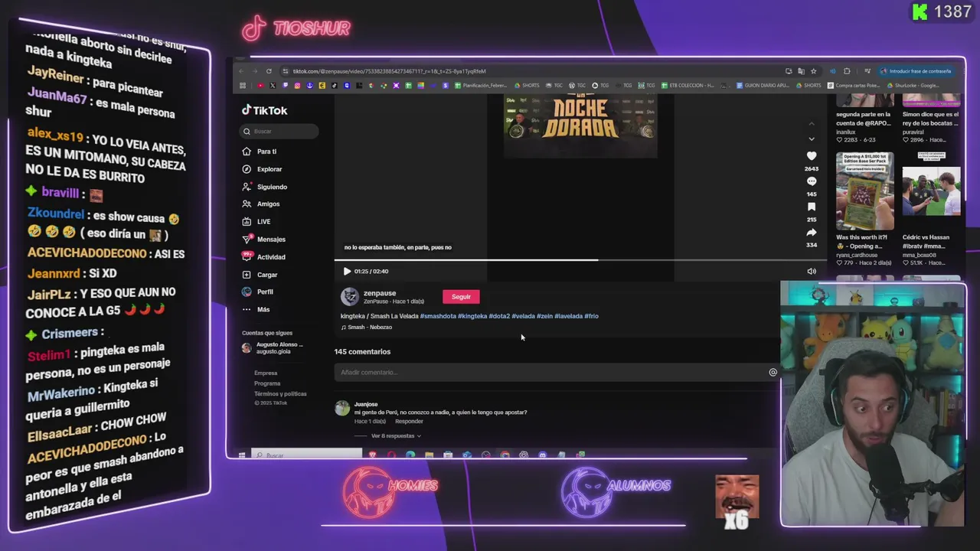The image size is (980, 551).
Task: Open the ETB COLECCION bookmark
Action: point(688,86)
